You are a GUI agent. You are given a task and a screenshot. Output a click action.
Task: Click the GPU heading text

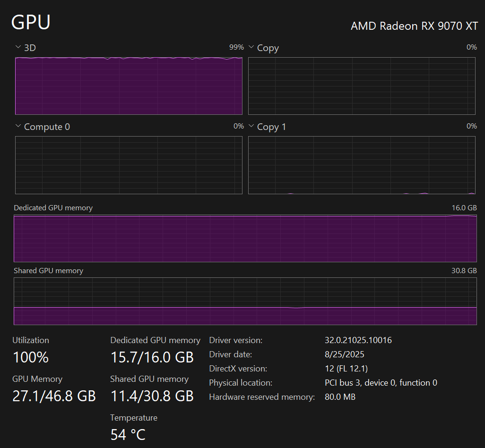31,22
